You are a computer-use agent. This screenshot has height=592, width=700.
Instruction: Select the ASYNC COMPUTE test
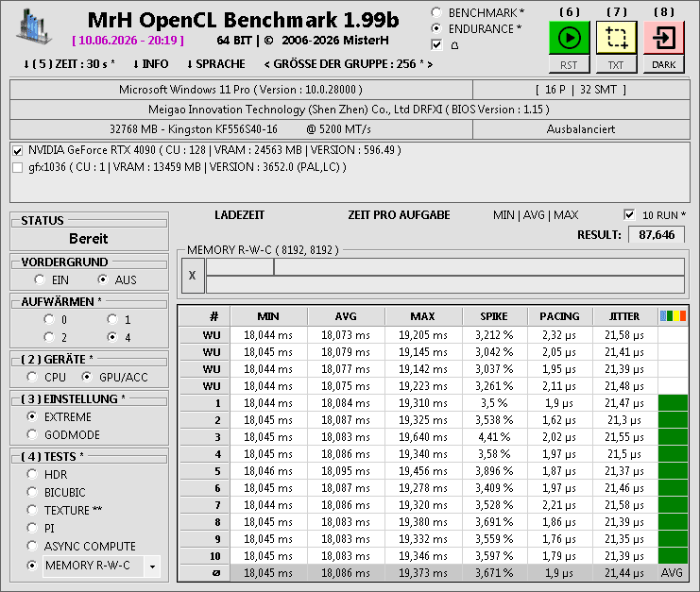(32, 546)
